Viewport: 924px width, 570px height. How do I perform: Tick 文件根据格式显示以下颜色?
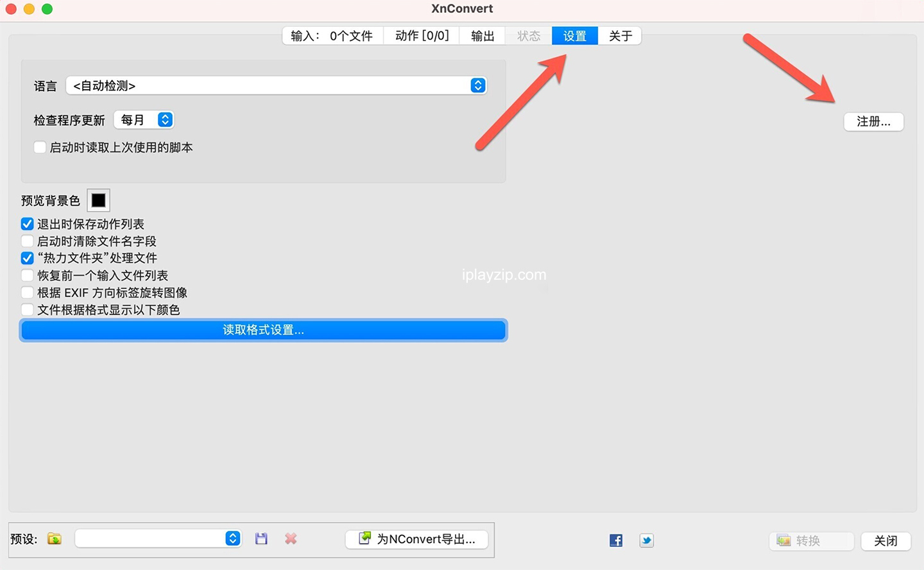point(27,310)
